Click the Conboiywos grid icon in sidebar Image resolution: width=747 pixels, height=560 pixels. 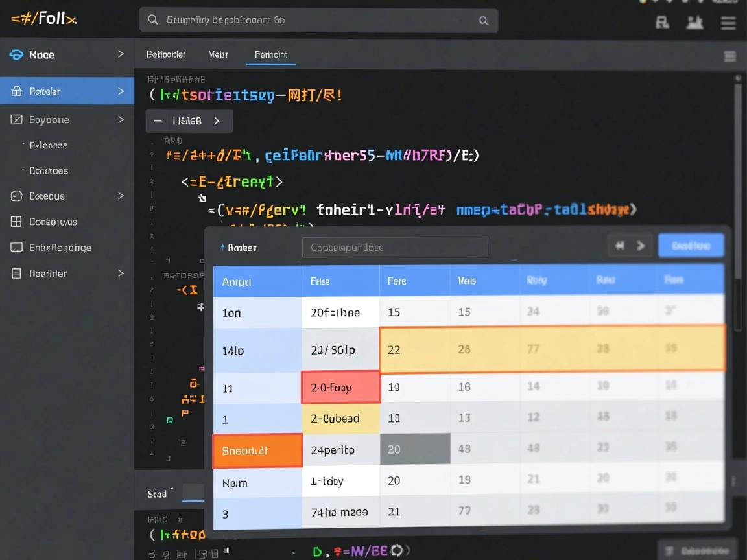coord(16,222)
